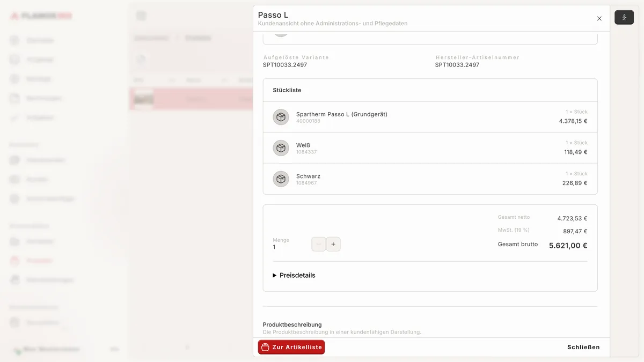
Task: Click the price 4.378,15 €
Action: pyautogui.click(x=573, y=121)
